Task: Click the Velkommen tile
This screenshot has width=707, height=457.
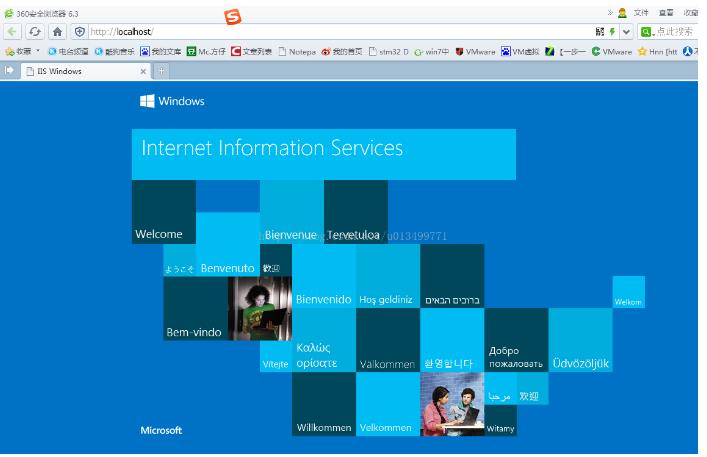Action: point(388,404)
